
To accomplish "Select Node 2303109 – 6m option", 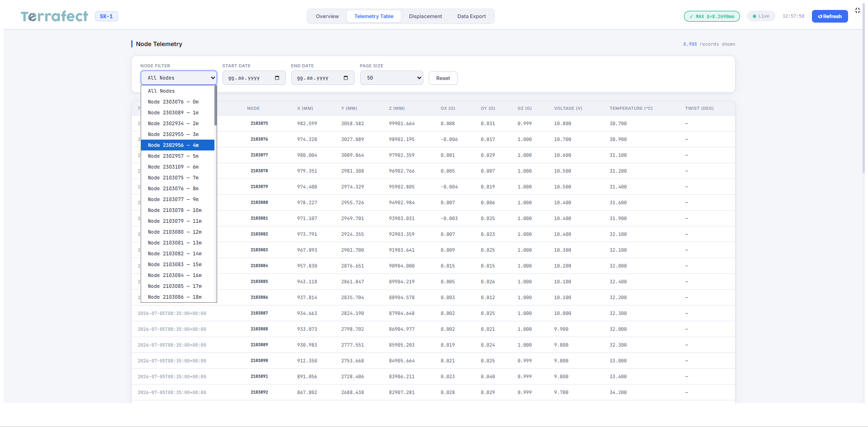I will coord(177,167).
